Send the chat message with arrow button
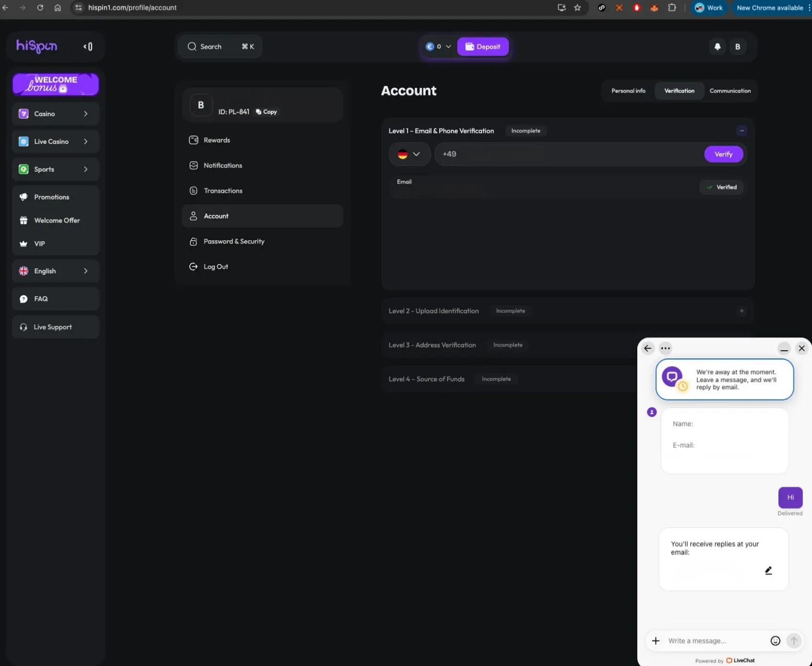This screenshot has height=666, width=812. (794, 641)
